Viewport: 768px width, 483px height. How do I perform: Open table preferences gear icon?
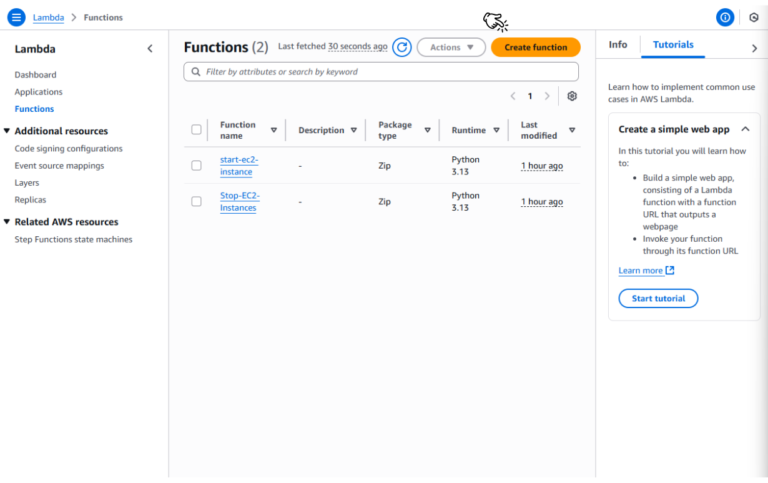(x=572, y=96)
